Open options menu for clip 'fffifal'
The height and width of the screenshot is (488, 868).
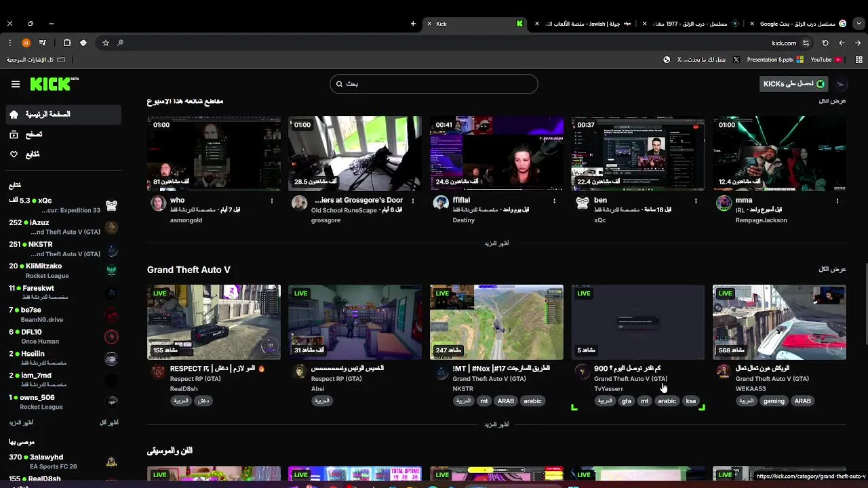click(555, 201)
